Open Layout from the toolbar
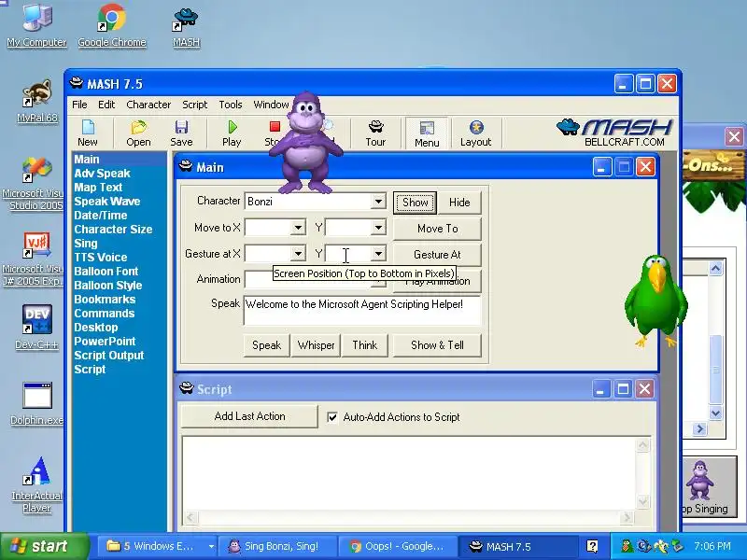This screenshot has width=747, height=560. pos(475,133)
